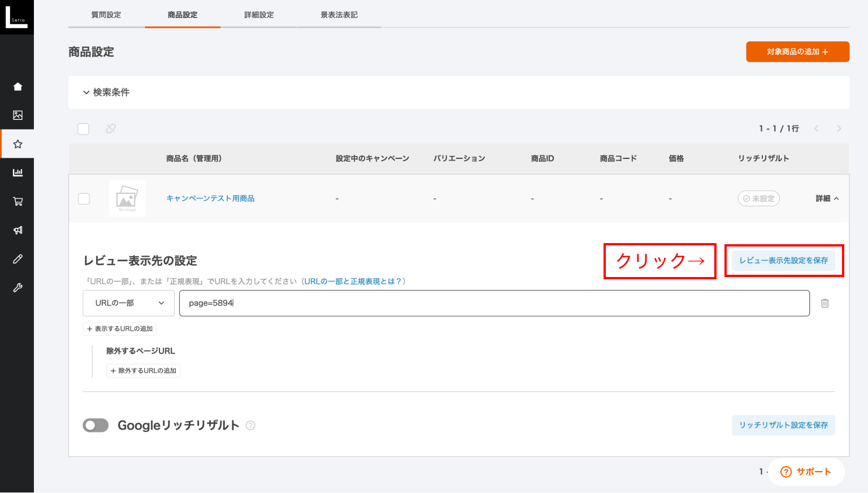Viewport: 868px width, 493px height.
Task: Delete the URL row with trash icon
Action: coord(824,304)
